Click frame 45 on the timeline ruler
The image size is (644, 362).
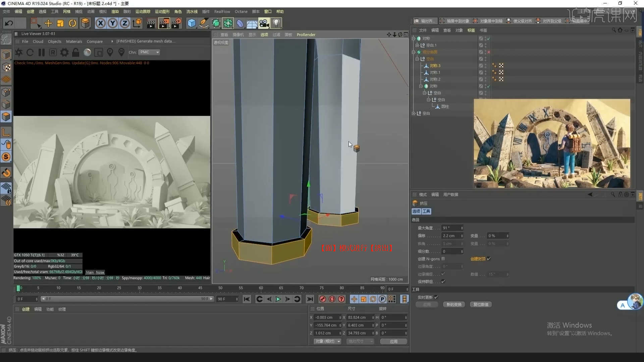[x=200, y=288]
